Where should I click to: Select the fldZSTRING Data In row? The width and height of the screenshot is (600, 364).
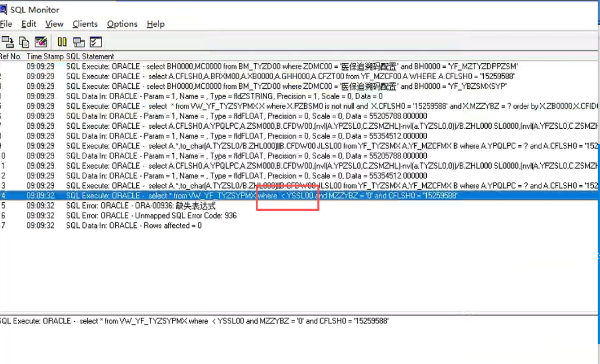pyautogui.click(x=300, y=96)
